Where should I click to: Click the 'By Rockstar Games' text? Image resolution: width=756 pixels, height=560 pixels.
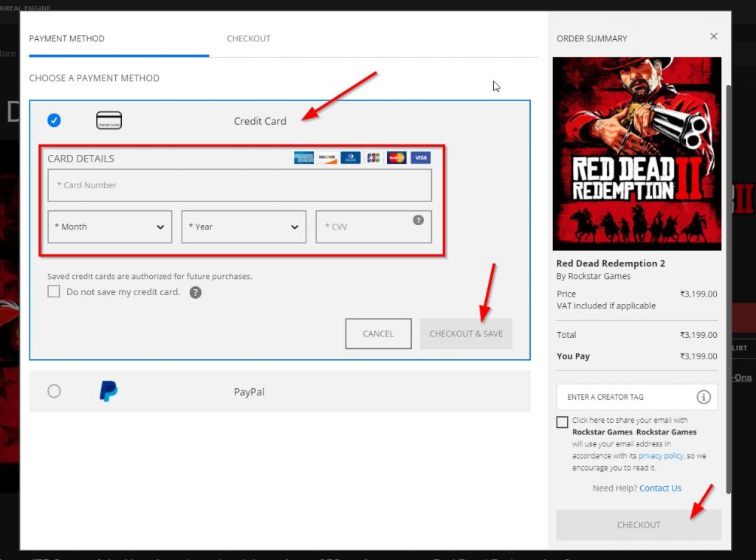point(594,276)
